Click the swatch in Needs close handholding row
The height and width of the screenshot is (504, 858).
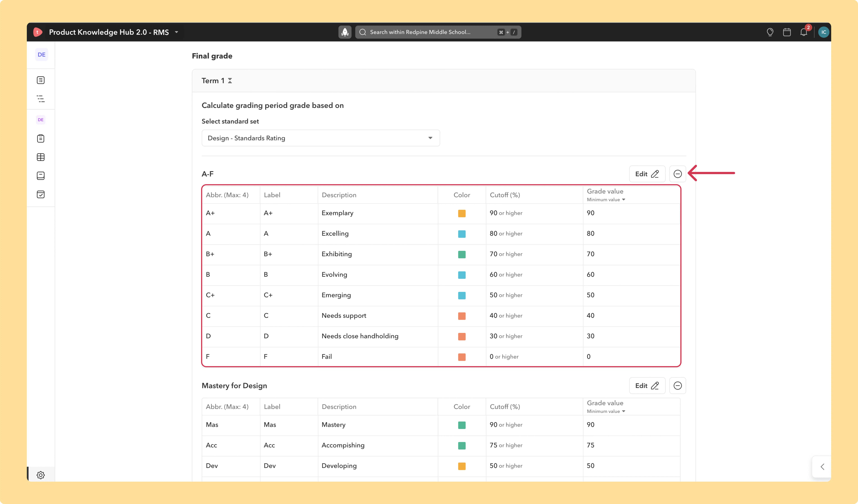462,337
